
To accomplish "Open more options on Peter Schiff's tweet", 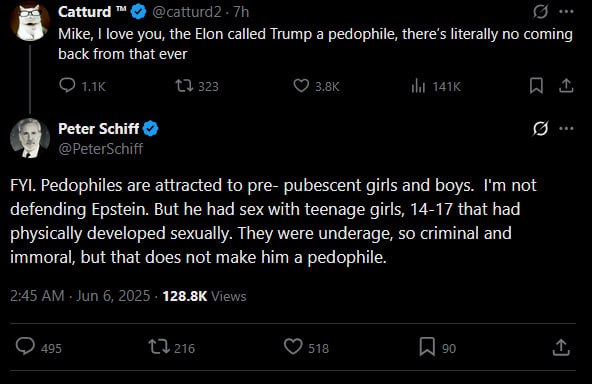I will tap(566, 128).
